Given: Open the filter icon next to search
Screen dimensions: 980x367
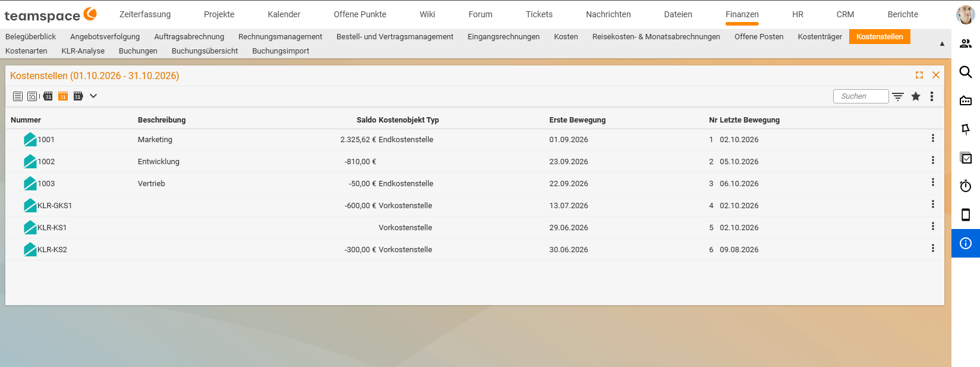Looking at the screenshot, I should [898, 96].
